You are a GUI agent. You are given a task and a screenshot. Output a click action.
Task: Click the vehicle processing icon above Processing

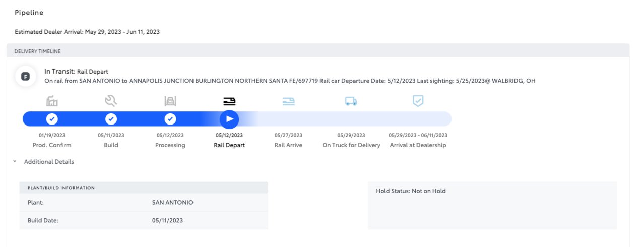pos(170,101)
